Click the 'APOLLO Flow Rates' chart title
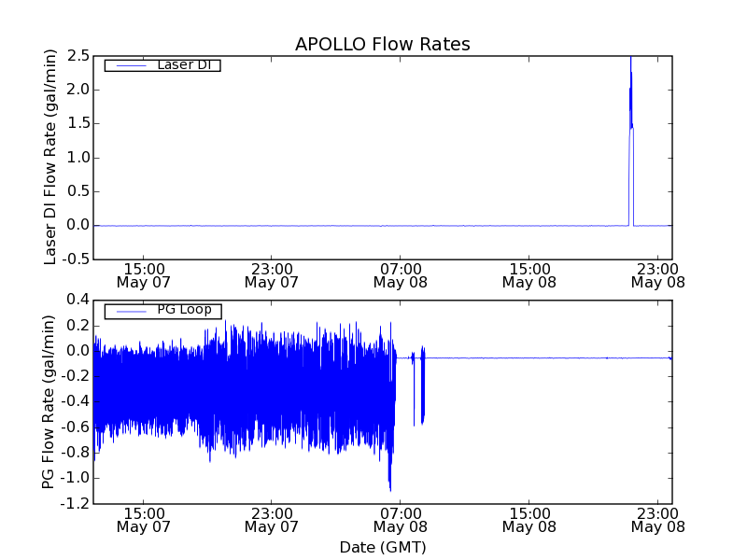The height and width of the screenshot is (560, 747). [383, 44]
